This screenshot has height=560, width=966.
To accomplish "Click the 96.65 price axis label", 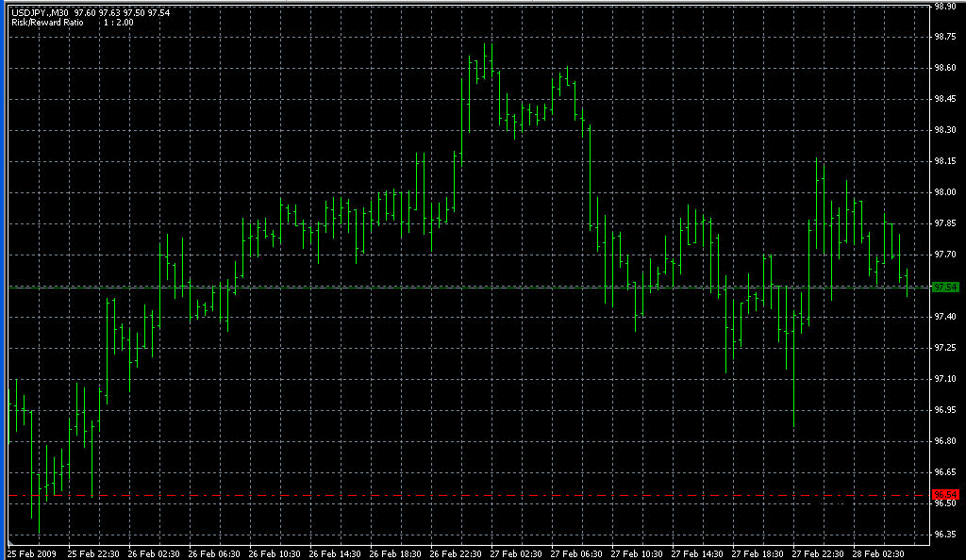I will [945, 472].
